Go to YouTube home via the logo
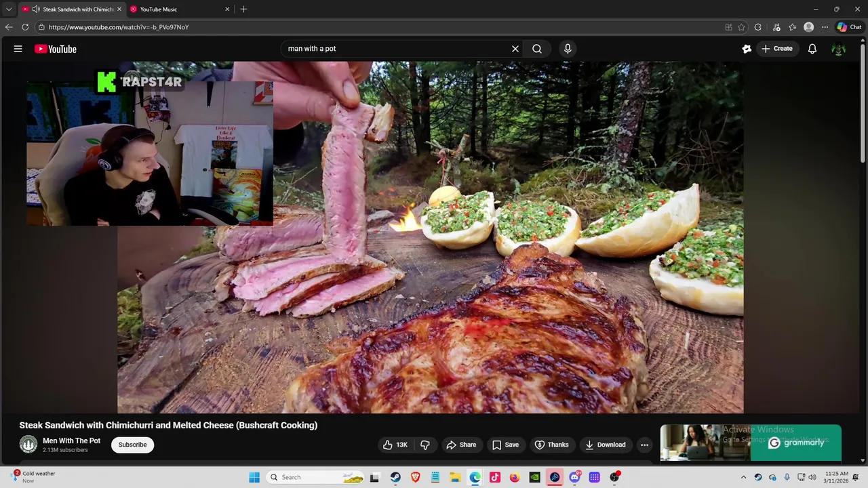 point(55,49)
